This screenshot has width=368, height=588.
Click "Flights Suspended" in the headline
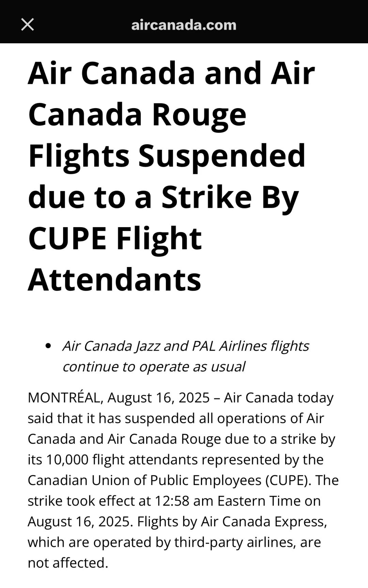(167, 156)
